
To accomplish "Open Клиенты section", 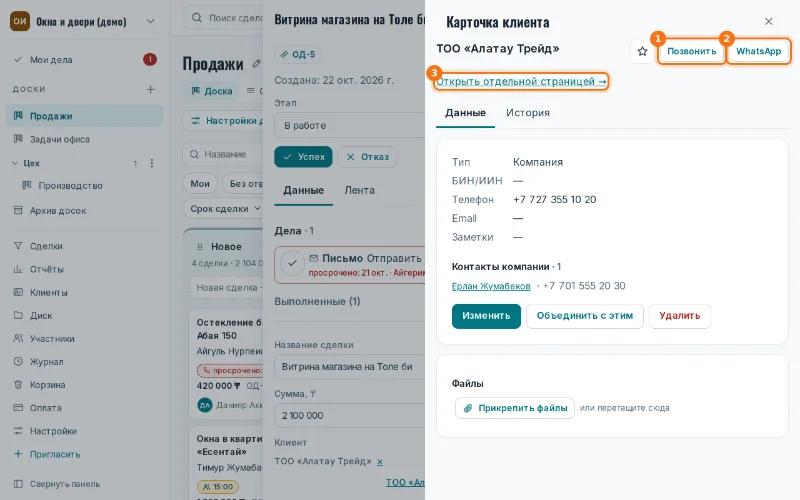I will (x=84, y=292).
